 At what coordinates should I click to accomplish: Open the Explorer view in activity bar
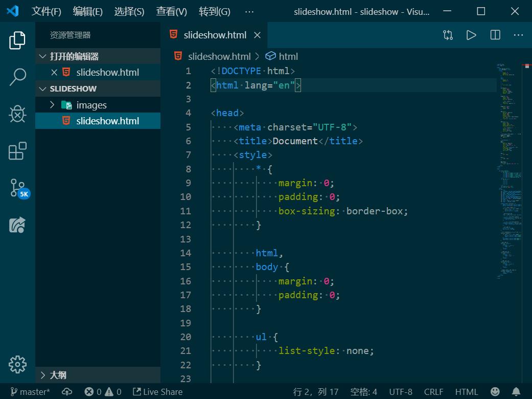[x=17, y=40]
